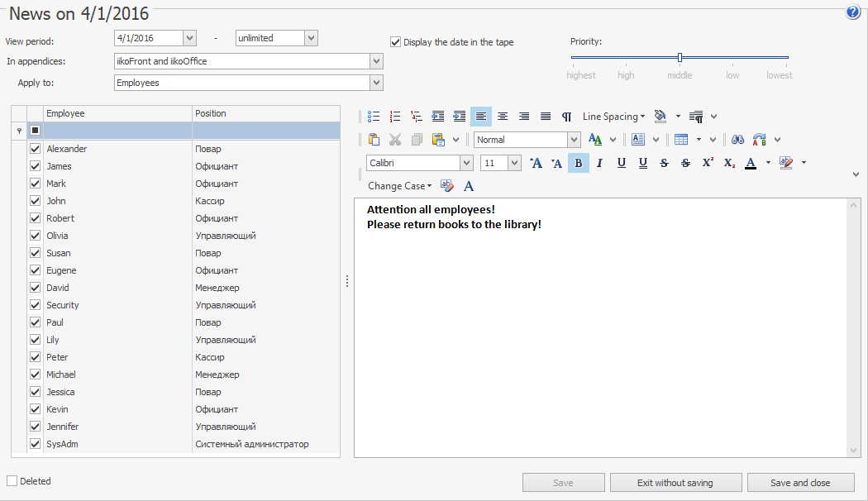Enable the Deleted checkbox

12,480
